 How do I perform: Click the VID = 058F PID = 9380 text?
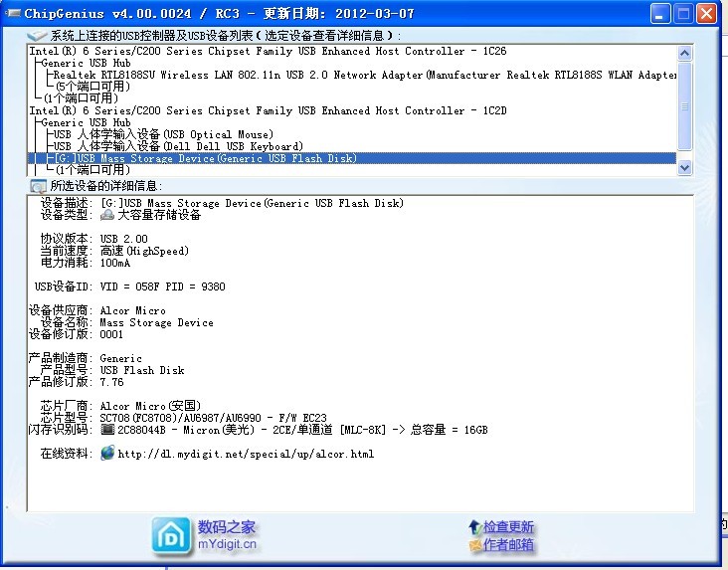click(x=162, y=286)
